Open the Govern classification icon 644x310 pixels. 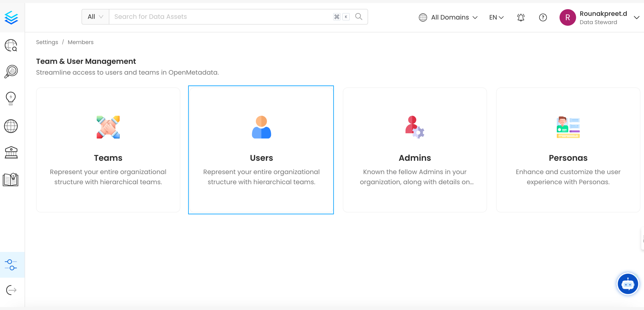pos(11,152)
